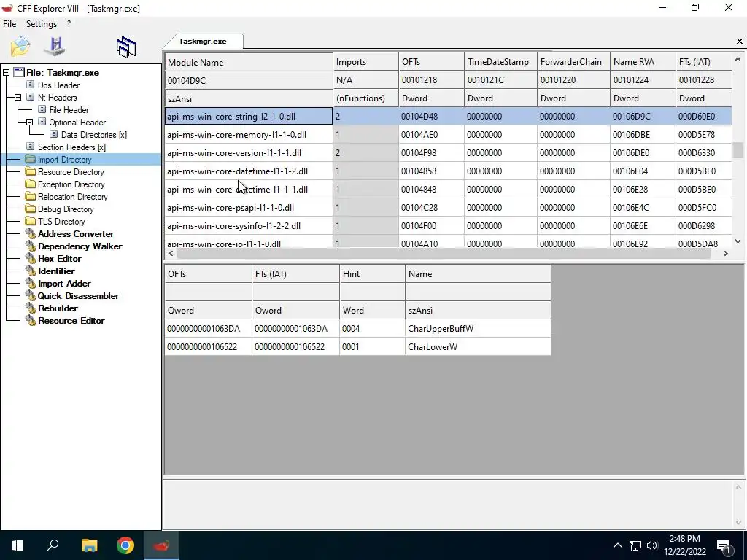Select the api-ms-win-core-datetime-l1-1-2.dll row
The width and height of the screenshot is (747, 560).
click(x=449, y=171)
